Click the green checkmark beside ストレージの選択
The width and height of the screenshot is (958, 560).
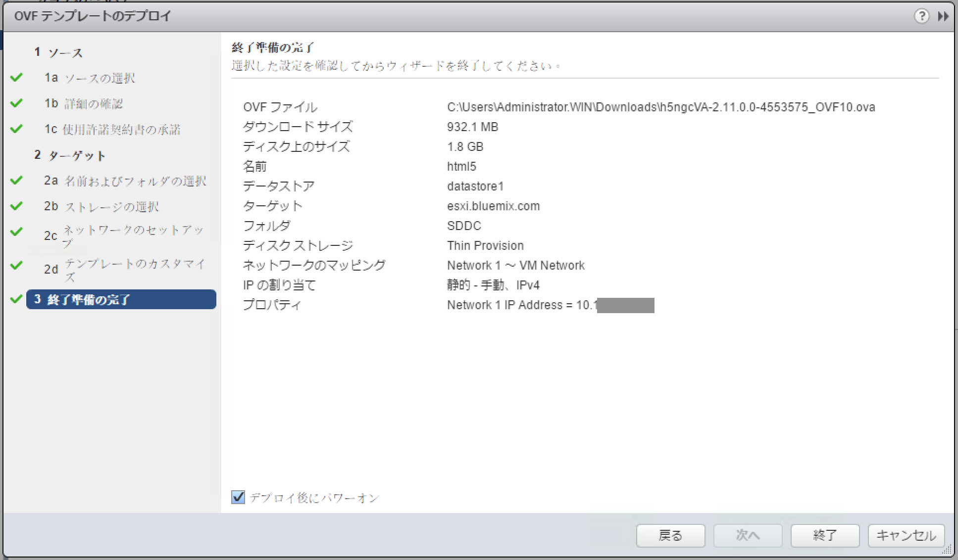(16, 206)
